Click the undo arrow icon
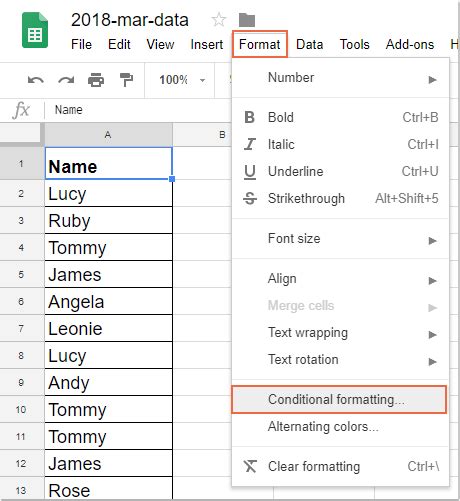460x501 pixels. [x=36, y=80]
